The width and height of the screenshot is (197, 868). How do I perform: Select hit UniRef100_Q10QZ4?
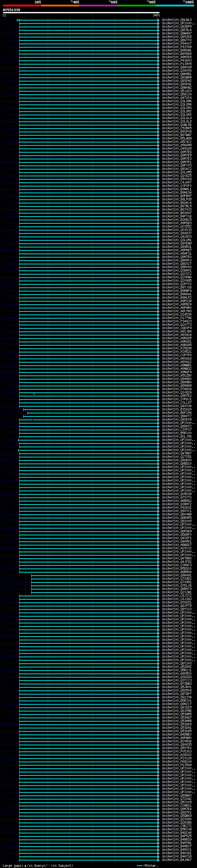click(x=176, y=393)
